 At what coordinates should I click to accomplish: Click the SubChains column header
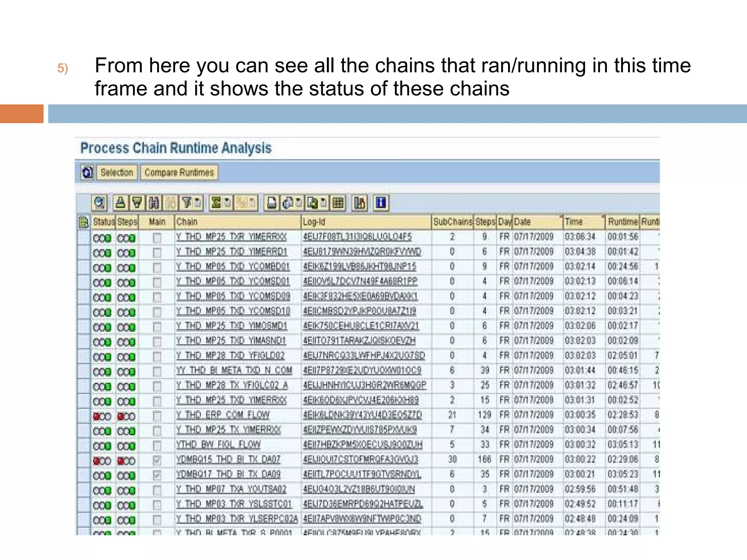point(453,222)
